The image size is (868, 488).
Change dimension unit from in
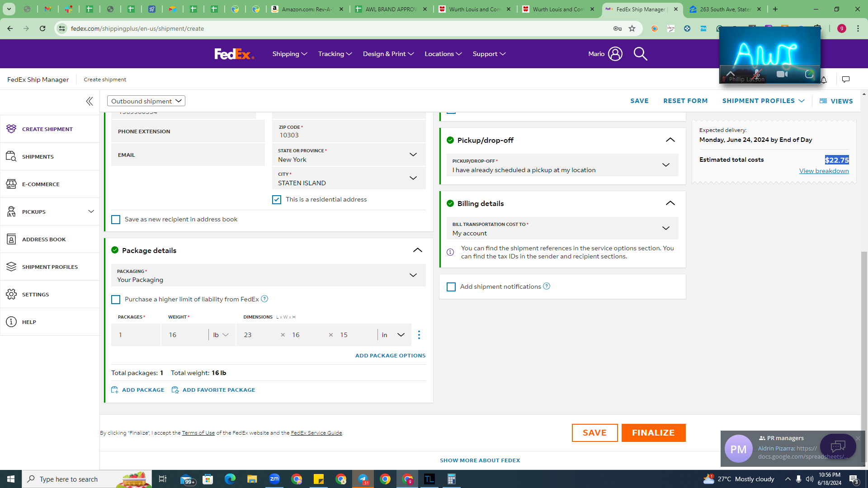click(x=393, y=335)
